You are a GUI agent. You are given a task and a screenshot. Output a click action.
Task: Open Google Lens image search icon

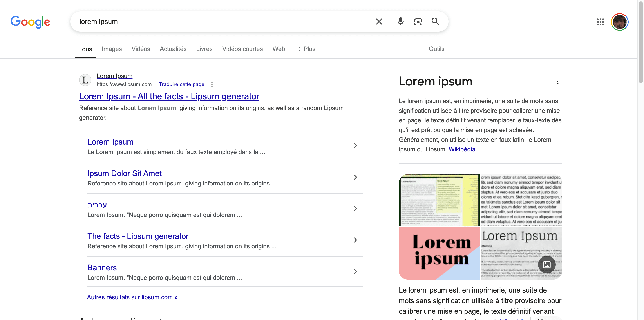coord(418,22)
